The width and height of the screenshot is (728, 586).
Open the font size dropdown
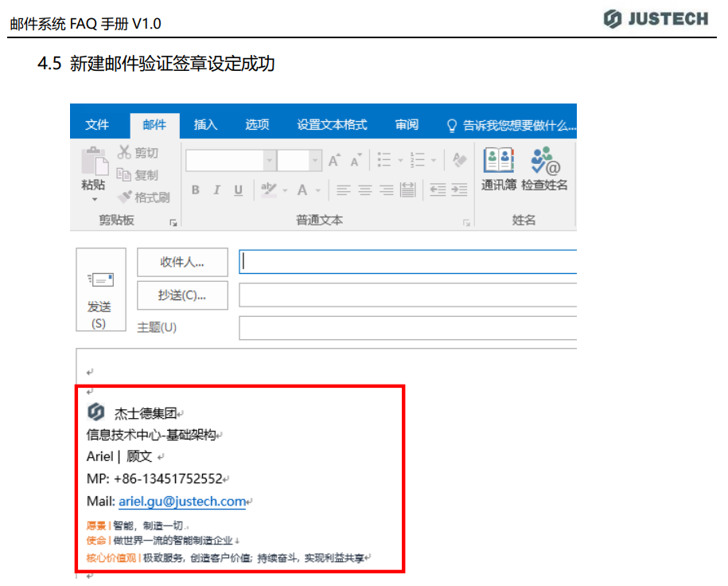tap(315, 161)
